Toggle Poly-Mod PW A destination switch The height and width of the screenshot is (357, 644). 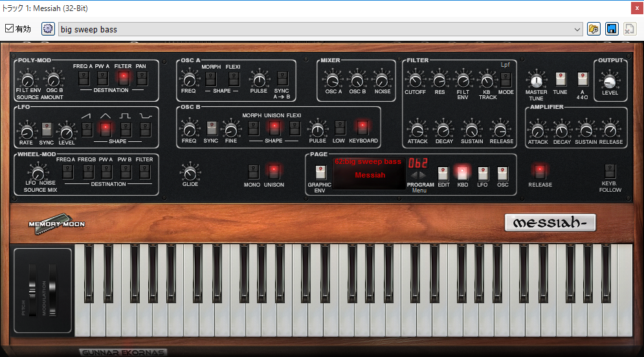[x=103, y=78]
